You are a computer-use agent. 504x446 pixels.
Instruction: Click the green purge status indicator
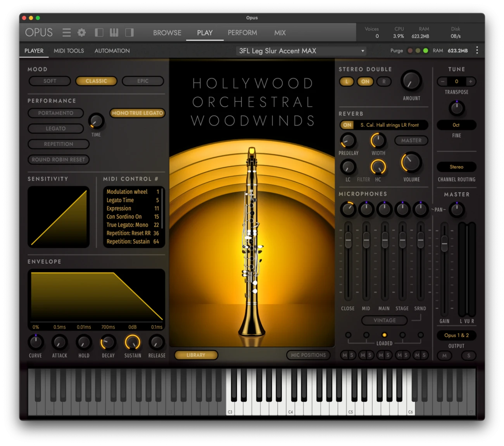(x=425, y=50)
